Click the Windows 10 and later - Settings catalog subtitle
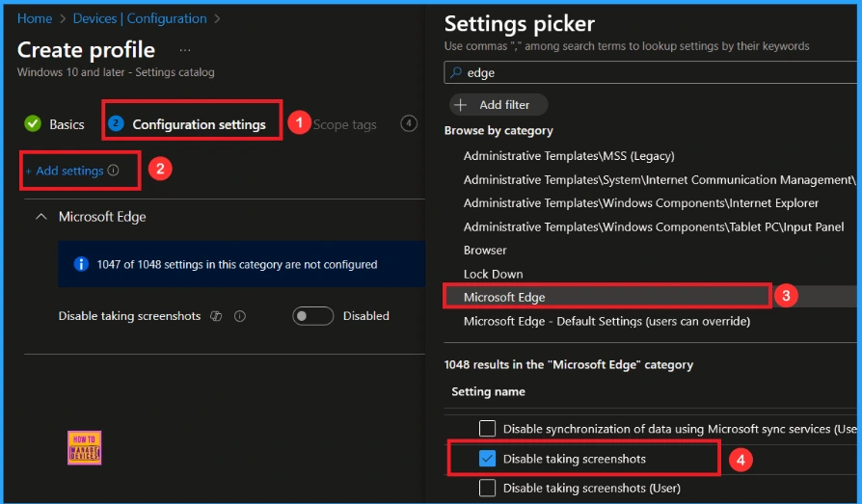The height and width of the screenshot is (504, 862). coord(116,72)
